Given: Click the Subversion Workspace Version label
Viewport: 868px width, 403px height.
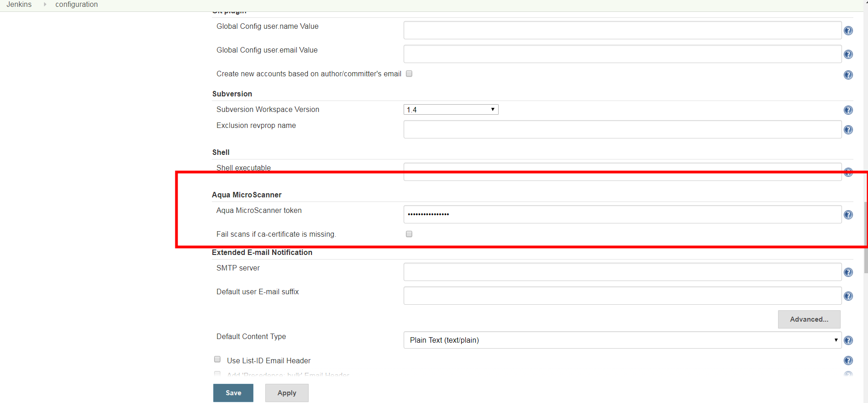Looking at the screenshot, I should (x=268, y=109).
